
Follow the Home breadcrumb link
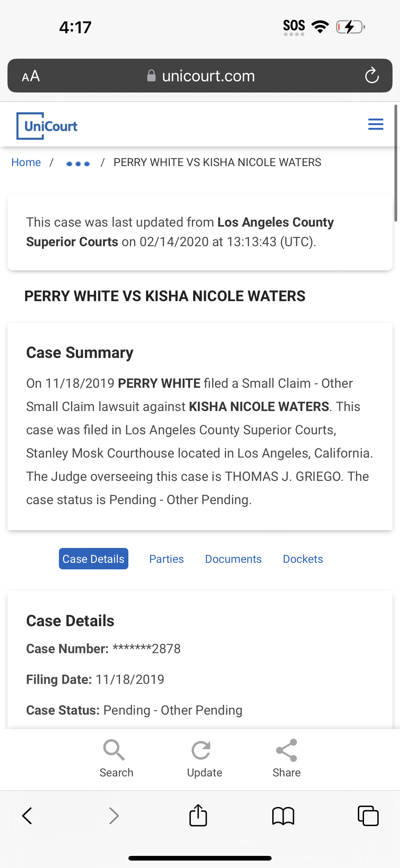[x=26, y=162]
